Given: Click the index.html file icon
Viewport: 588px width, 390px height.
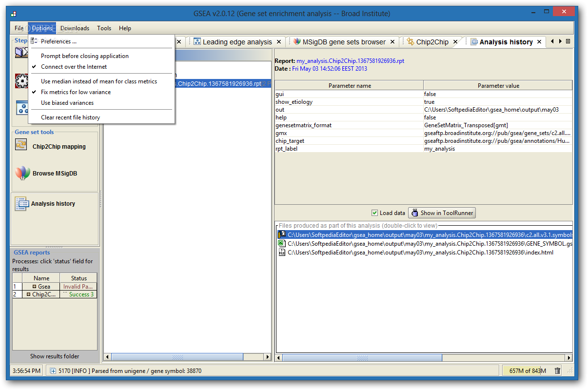Looking at the screenshot, I should click(282, 253).
